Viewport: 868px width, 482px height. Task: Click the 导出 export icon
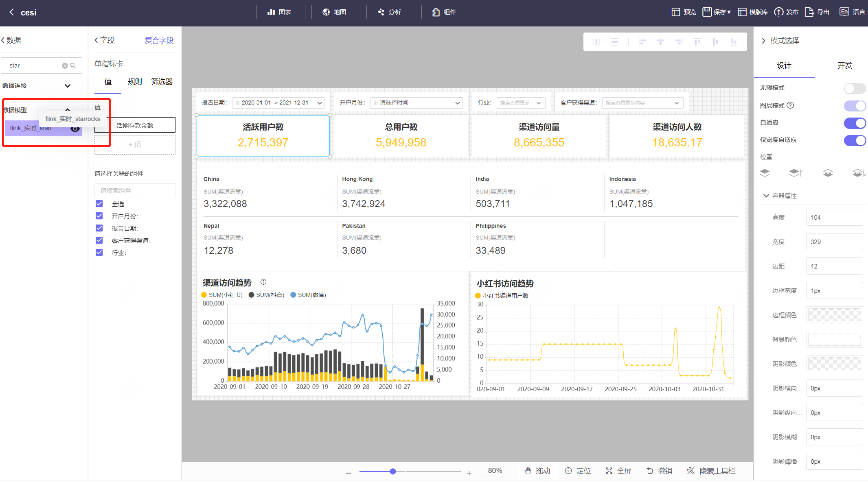809,12
